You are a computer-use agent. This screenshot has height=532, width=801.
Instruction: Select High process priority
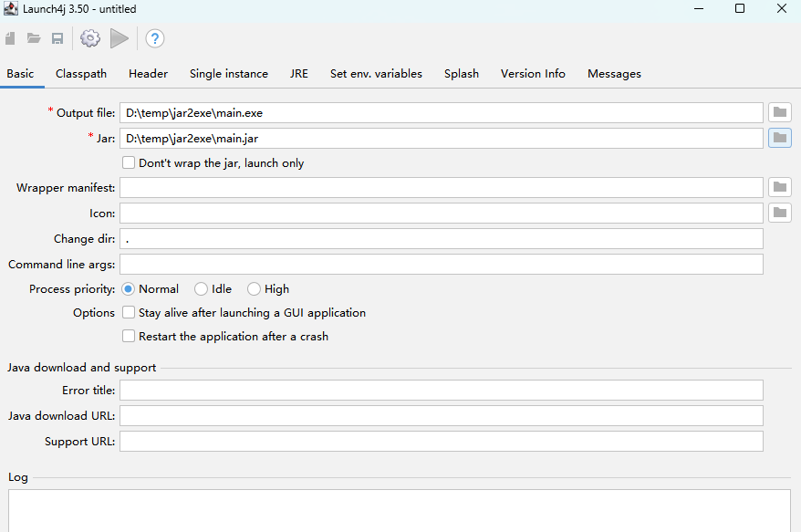click(x=254, y=289)
